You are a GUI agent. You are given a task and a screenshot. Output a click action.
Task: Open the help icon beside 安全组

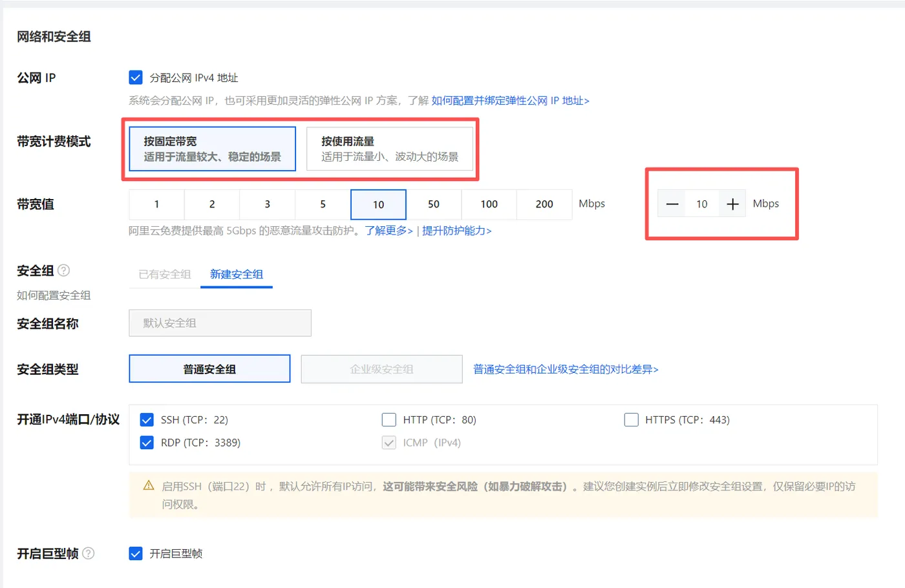(63, 271)
